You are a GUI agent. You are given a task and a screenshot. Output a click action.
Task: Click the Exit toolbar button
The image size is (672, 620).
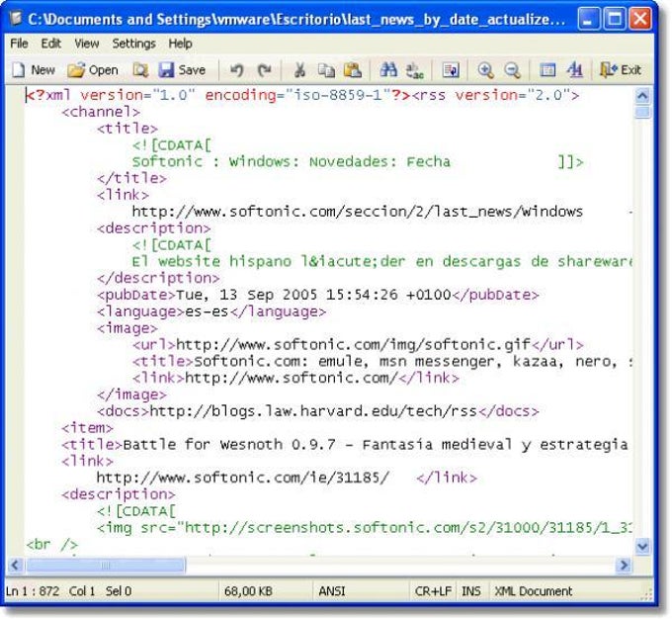tap(621, 69)
